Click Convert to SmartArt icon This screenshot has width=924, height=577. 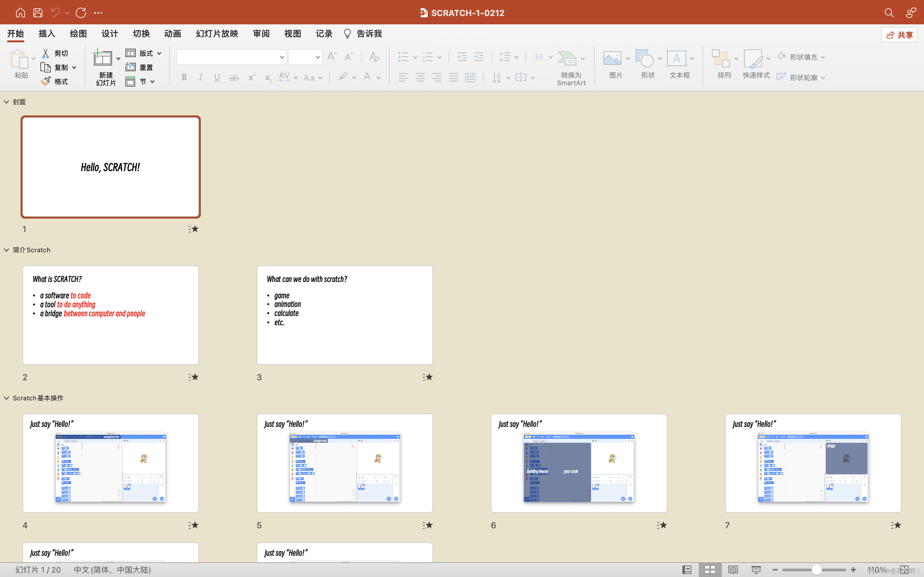567,58
